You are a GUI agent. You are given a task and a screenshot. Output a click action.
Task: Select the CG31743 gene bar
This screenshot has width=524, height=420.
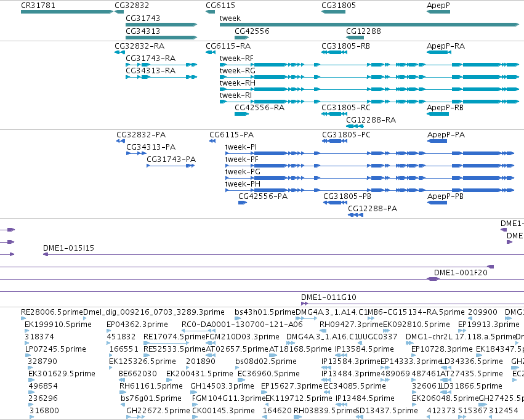161,25
